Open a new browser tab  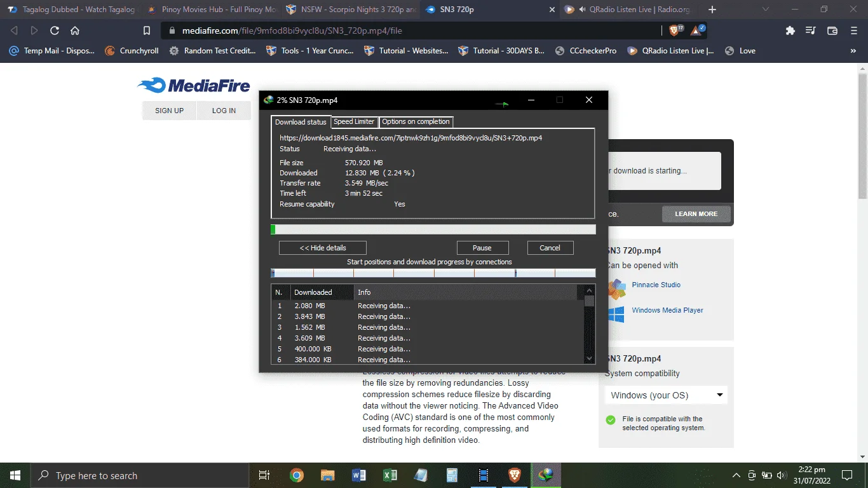712,10
